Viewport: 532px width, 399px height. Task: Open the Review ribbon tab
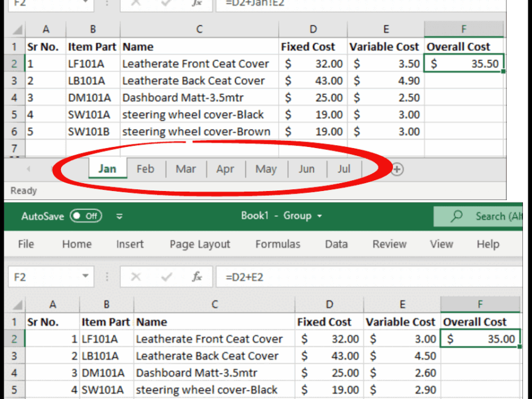[x=389, y=244]
